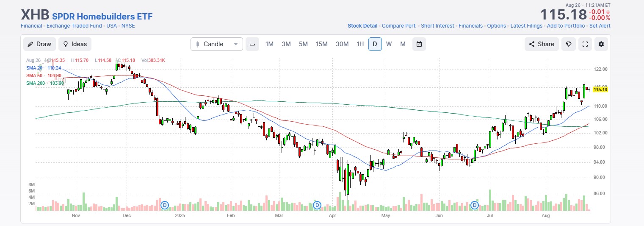Select the daily D timeframe
The height and width of the screenshot is (226, 644).
375,44
